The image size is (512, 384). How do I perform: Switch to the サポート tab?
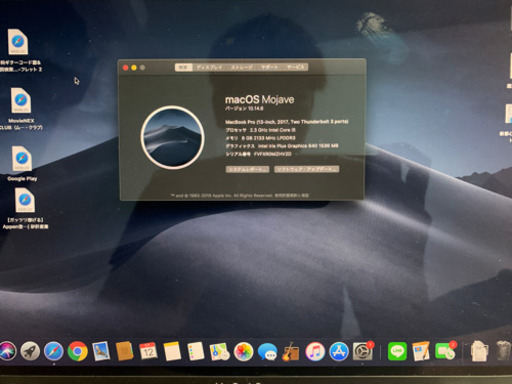[269, 67]
